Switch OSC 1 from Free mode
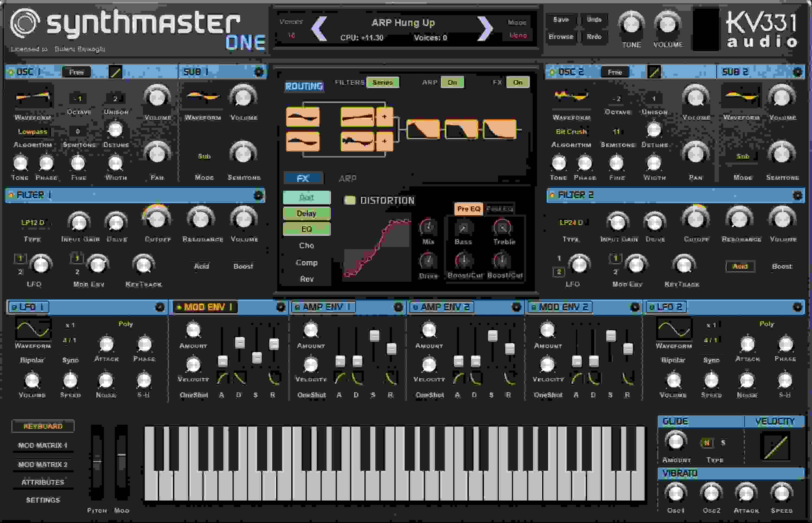 (x=76, y=72)
